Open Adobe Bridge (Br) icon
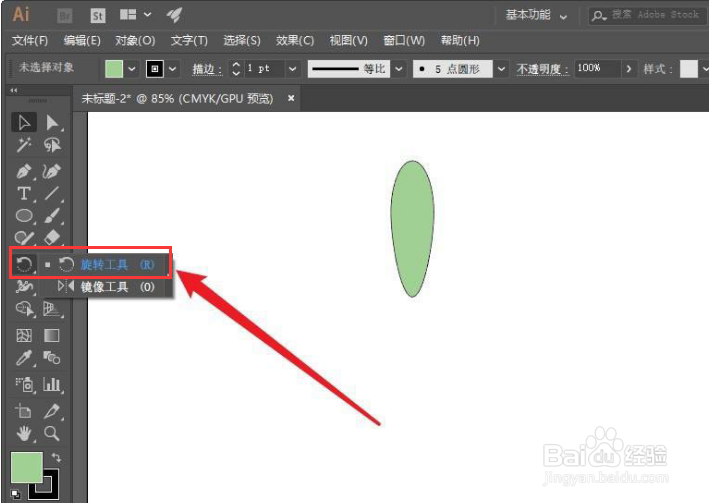 [65, 16]
